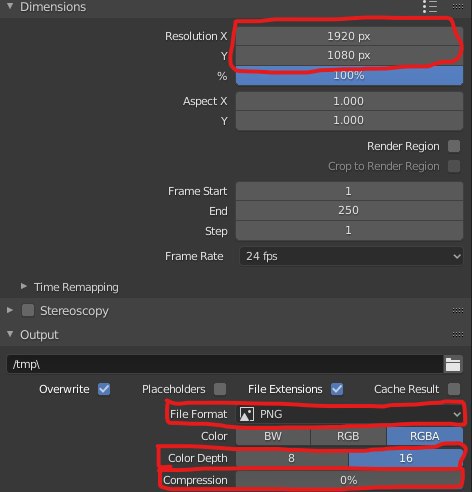This screenshot has width=472, height=492.
Task: Click the File Format label
Action: [x=198, y=414]
